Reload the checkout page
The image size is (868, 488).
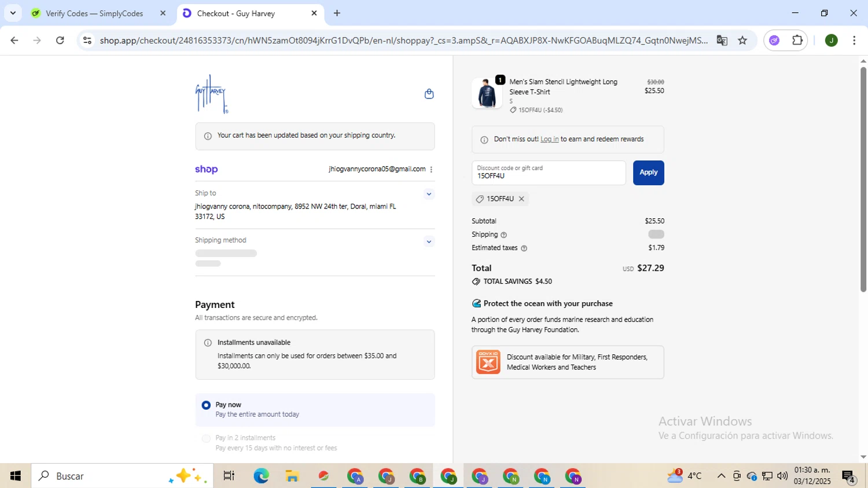(60, 40)
